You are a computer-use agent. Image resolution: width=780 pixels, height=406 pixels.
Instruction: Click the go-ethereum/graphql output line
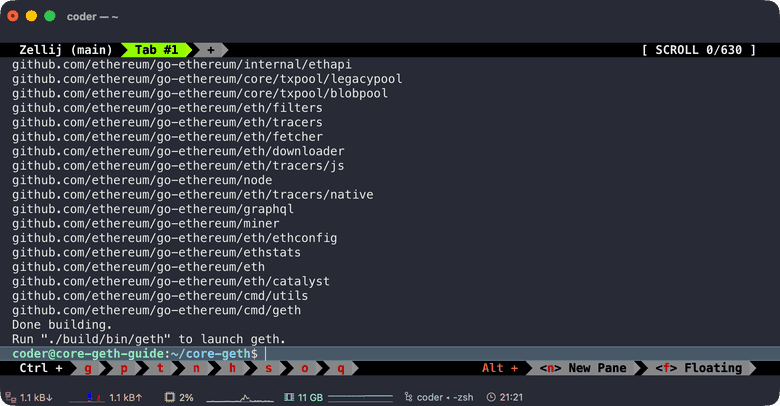pyautogui.click(x=153, y=209)
